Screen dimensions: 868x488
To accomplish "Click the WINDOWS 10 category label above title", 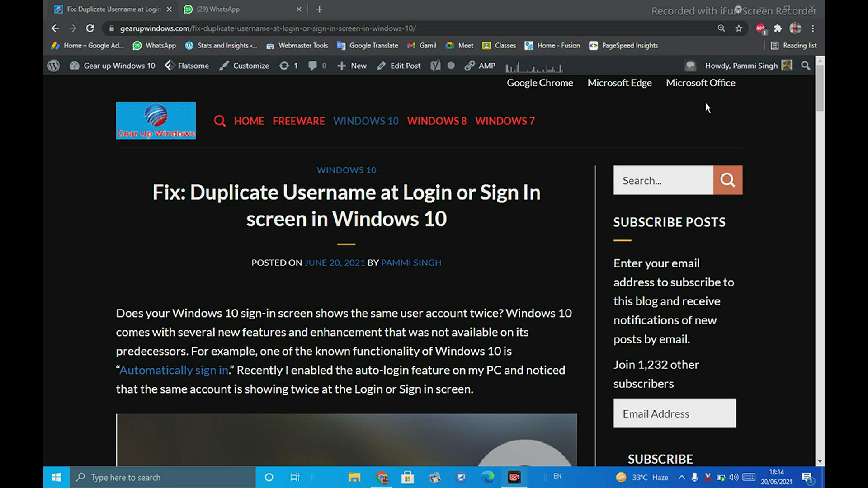I will (346, 170).
